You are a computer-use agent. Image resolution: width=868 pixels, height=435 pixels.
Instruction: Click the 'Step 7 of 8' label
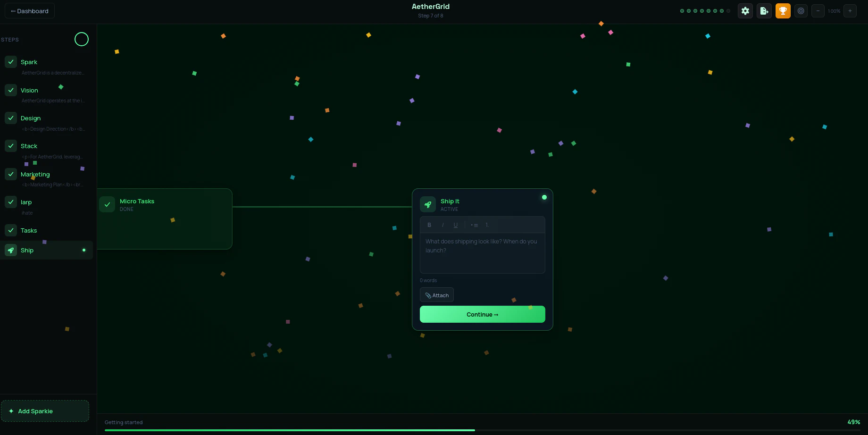[x=431, y=16]
